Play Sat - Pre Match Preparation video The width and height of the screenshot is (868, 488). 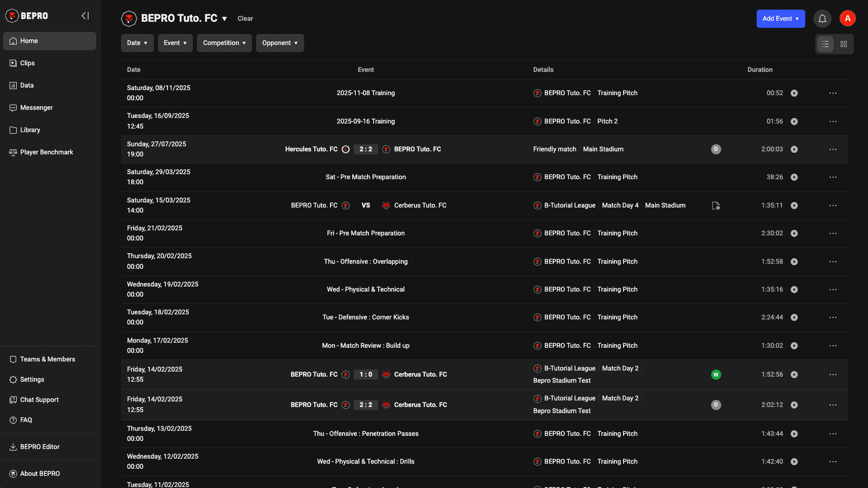coord(794,177)
